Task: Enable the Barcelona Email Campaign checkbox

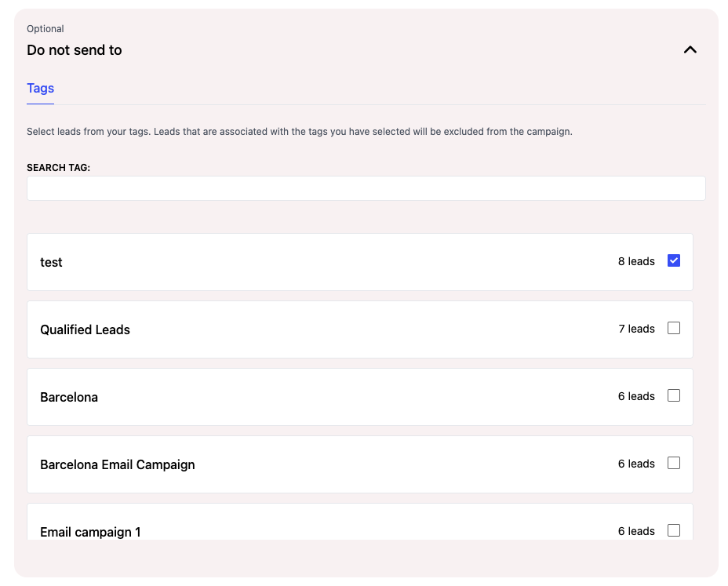Action: click(674, 463)
